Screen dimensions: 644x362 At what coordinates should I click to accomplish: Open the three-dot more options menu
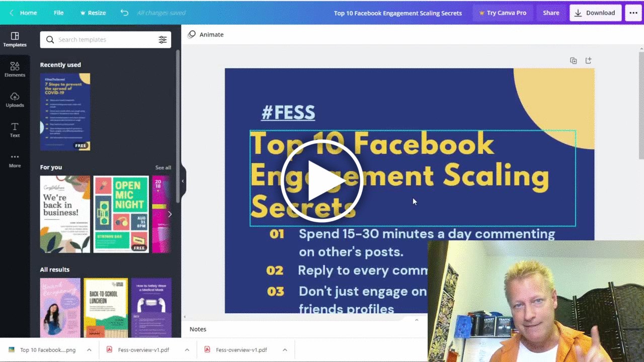pyautogui.click(x=633, y=13)
